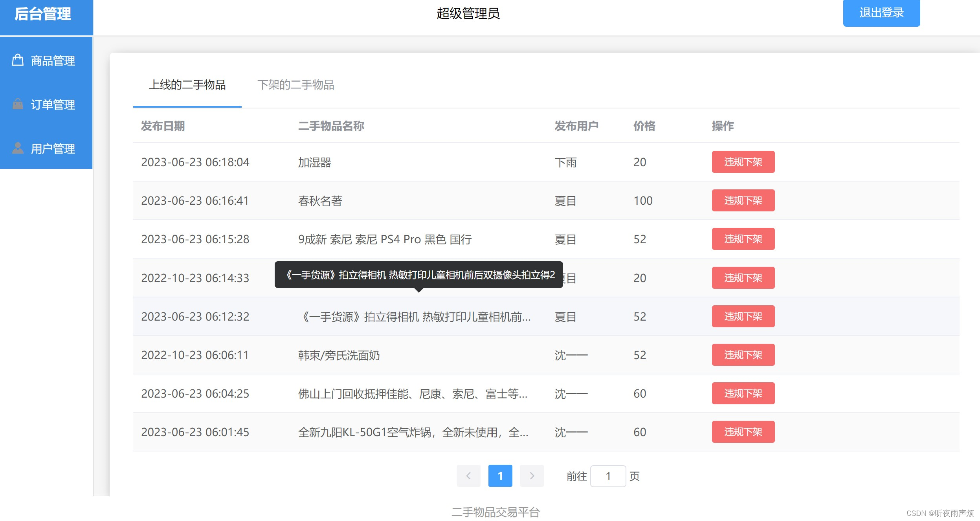Viewport: 980px width, 521px height.
Task: Click publisher 沈一一 in 韩束/旁氏洗面奶 row
Action: tap(571, 355)
